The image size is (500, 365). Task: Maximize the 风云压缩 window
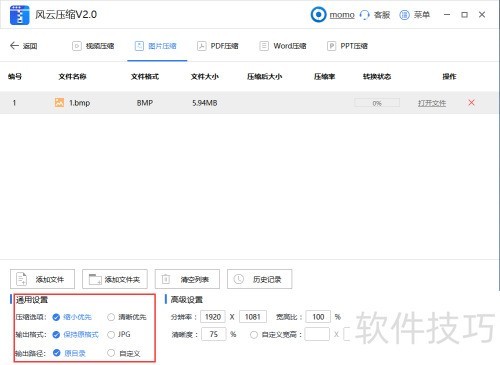point(464,15)
